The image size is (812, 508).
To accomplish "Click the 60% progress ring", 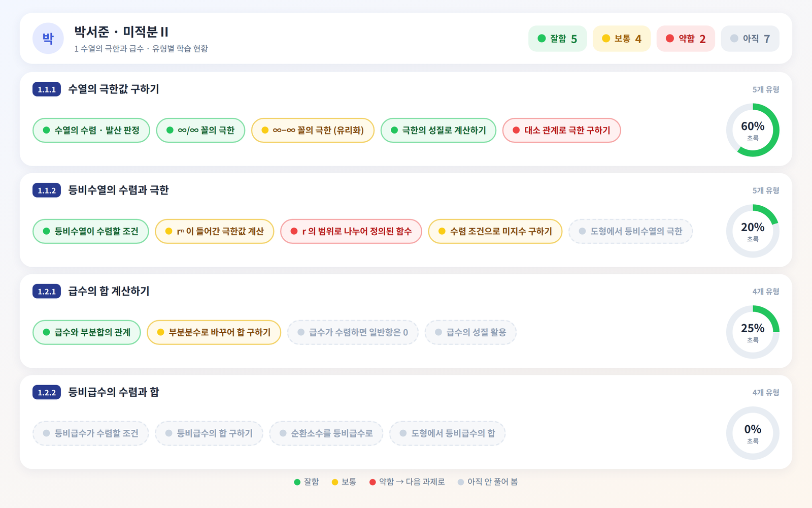I will pyautogui.click(x=753, y=130).
